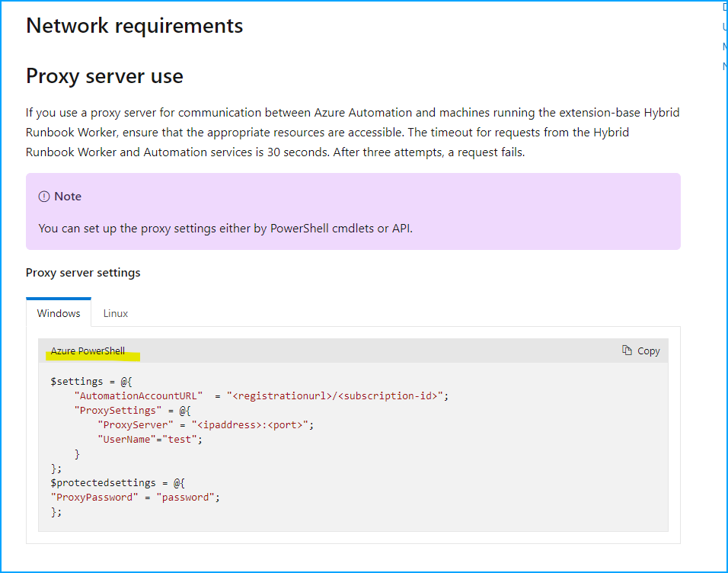Click the highlighted Azure PowerShell label
This screenshot has height=573, width=728.
86,352
